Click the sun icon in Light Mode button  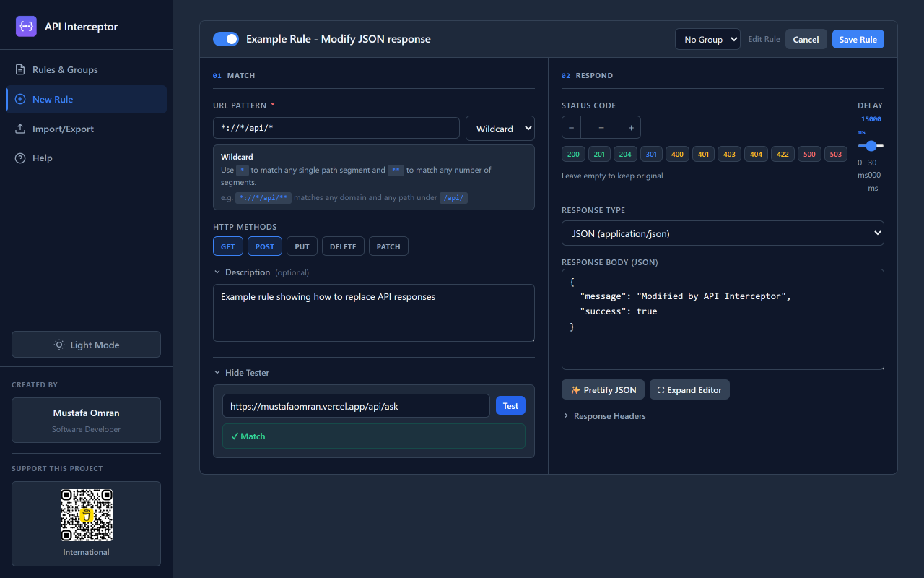59,345
